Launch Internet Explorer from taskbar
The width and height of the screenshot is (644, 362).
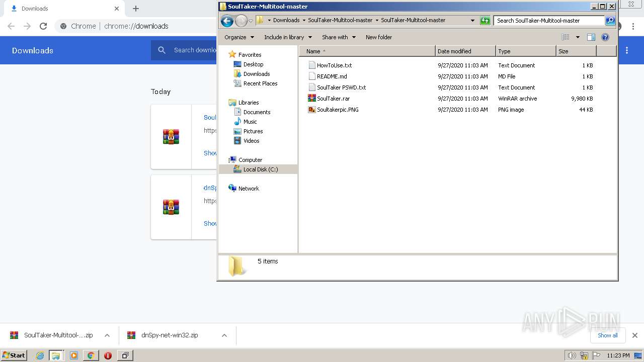click(40, 355)
